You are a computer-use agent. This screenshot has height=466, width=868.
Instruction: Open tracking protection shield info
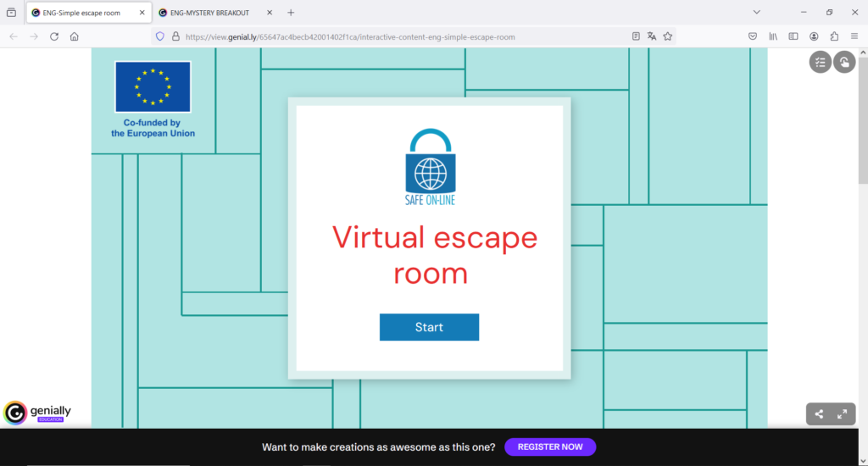(x=160, y=36)
